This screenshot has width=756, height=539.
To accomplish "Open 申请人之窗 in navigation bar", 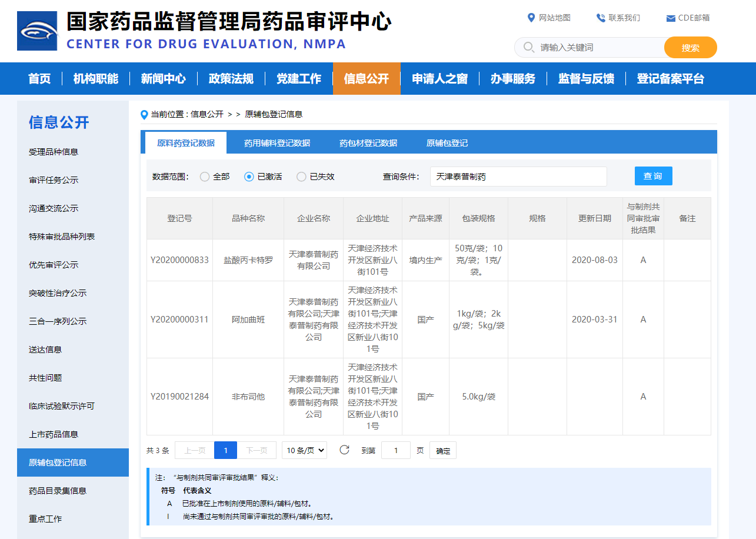I will point(439,79).
